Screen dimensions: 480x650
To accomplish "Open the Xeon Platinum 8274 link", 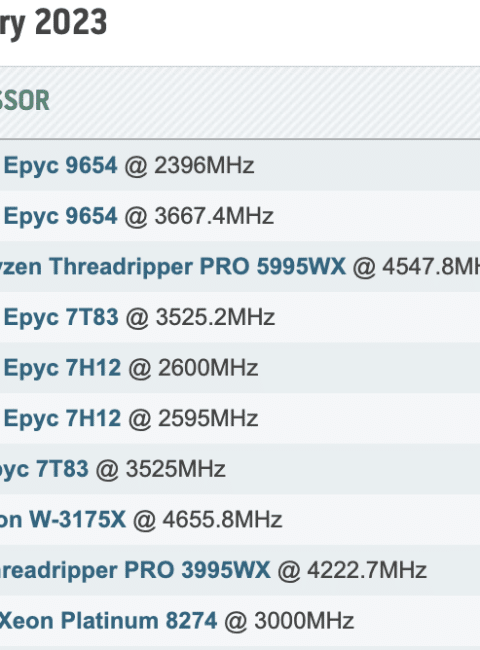I will click(x=108, y=621).
